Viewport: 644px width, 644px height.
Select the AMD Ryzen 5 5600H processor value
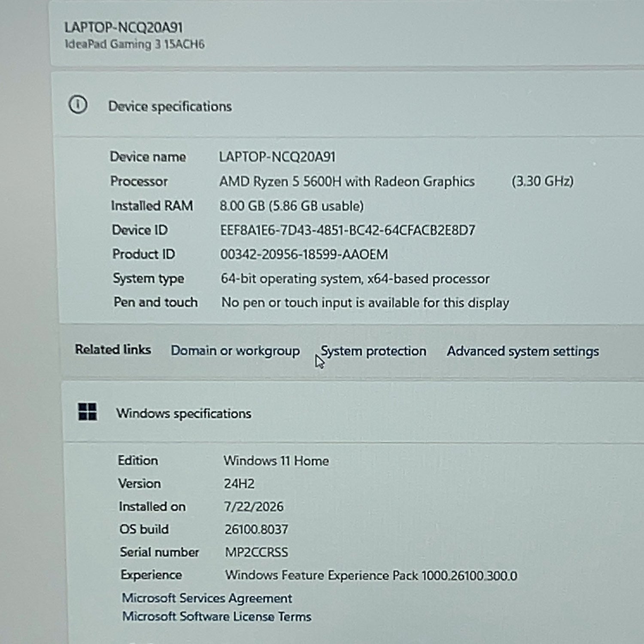[347, 182]
